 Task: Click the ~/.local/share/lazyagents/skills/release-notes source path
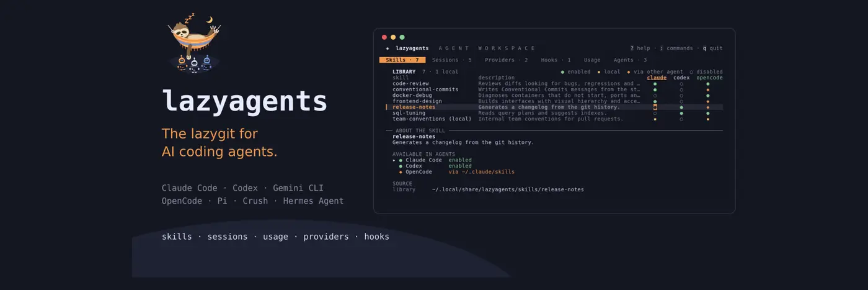tap(508, 189)
